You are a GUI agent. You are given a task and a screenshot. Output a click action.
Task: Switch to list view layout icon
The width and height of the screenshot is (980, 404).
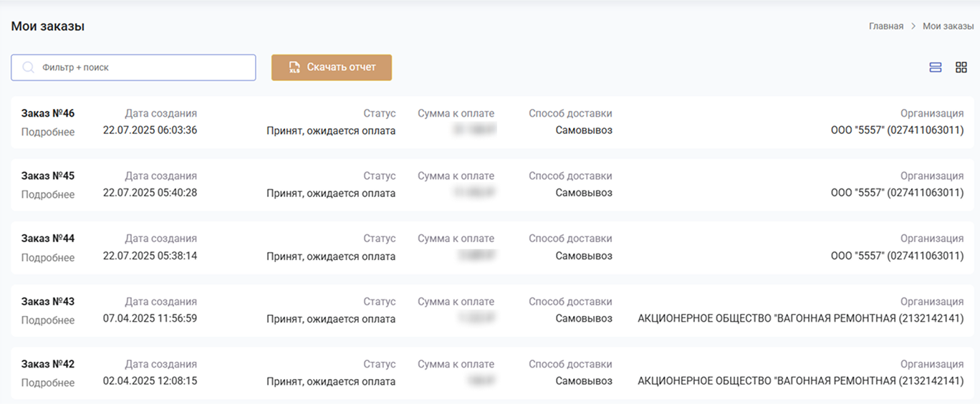(935, 67)
